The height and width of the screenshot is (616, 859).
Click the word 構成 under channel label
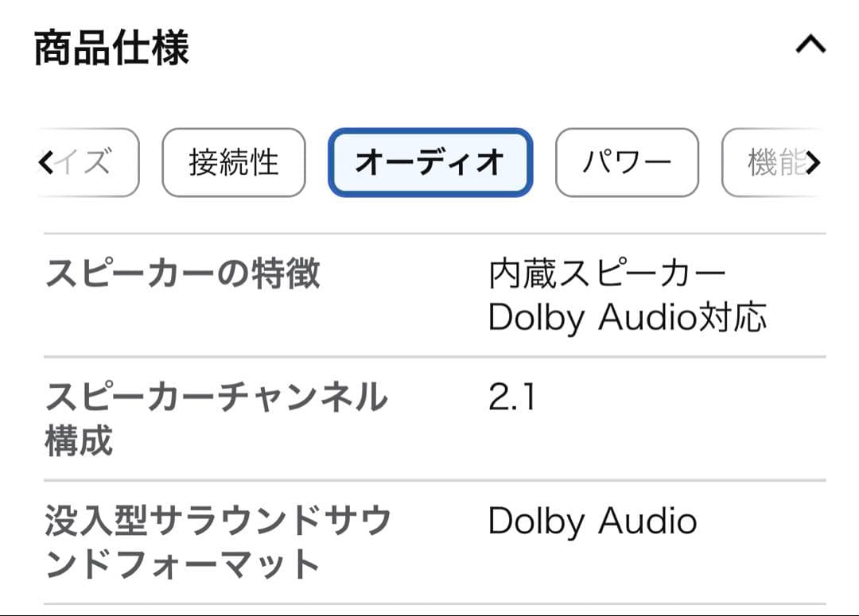(80, 441)
